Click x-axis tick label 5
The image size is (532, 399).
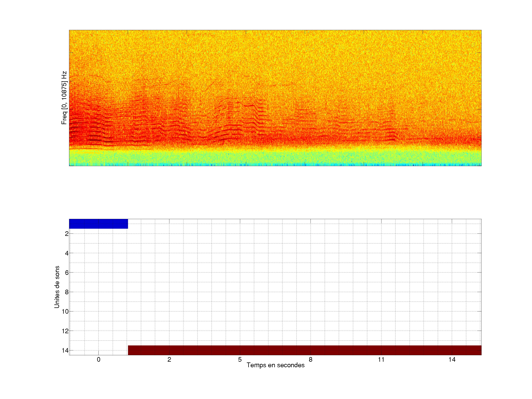(x=240, y=359)
